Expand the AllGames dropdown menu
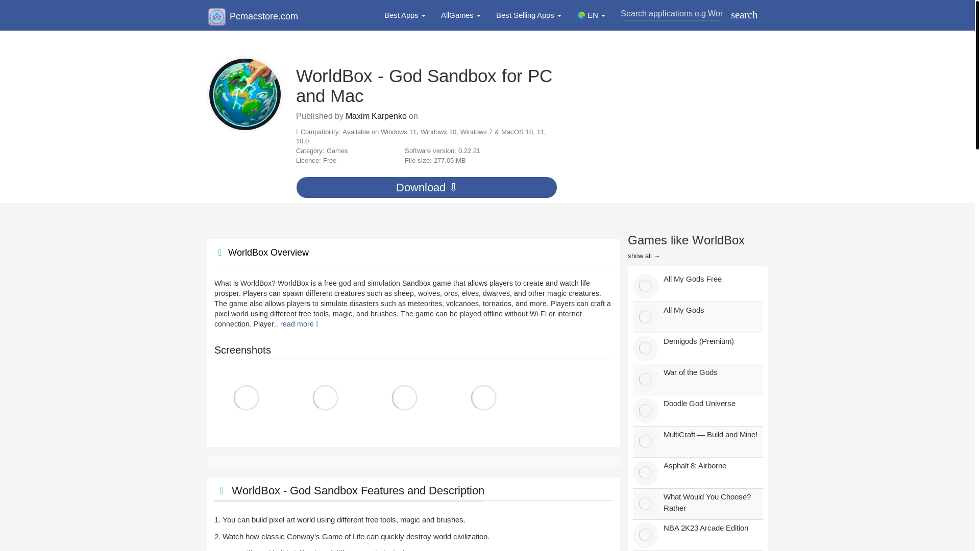The width and height of the screenshot is (980, 551). coord(460,15)
